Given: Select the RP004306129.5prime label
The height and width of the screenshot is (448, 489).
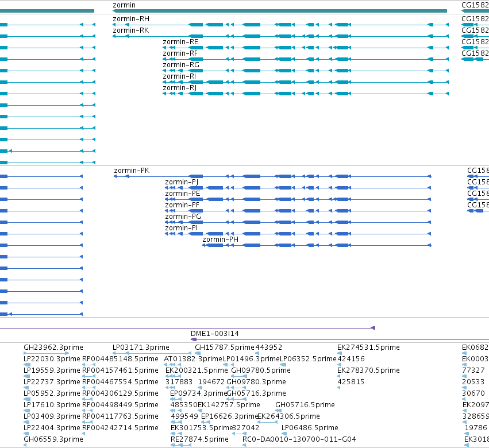Looking at the screenshot, I should click(120, 394).
